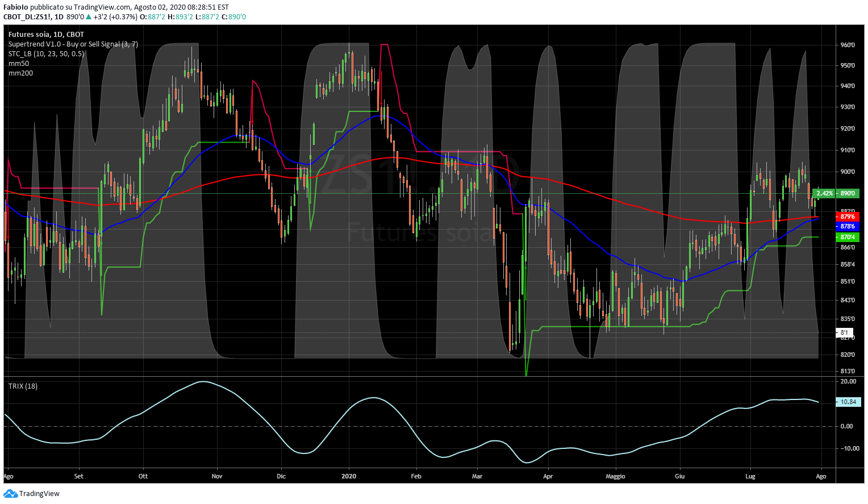Click Dic on the time axis
Screen dimensions: 868x504
281,476
